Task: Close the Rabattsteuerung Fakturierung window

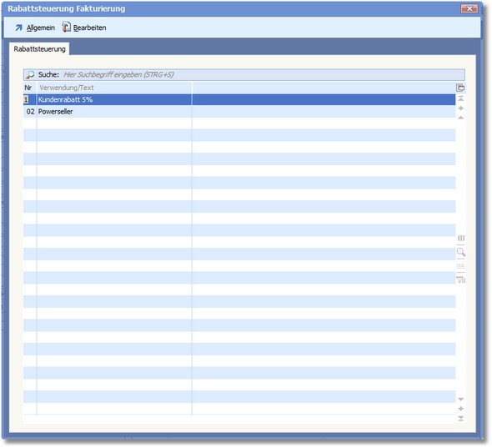Action: pos(469,8)
